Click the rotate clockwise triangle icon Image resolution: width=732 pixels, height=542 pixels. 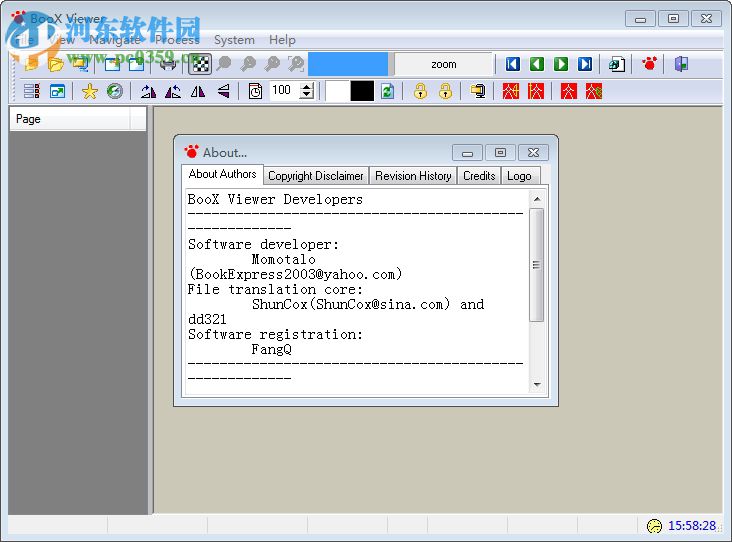148,91
